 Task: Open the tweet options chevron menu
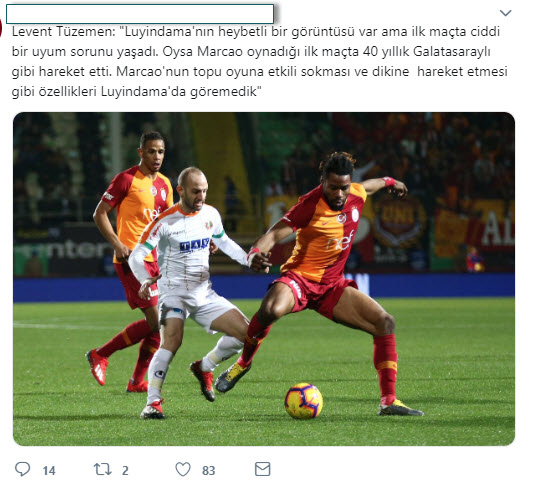pos(505,13)
